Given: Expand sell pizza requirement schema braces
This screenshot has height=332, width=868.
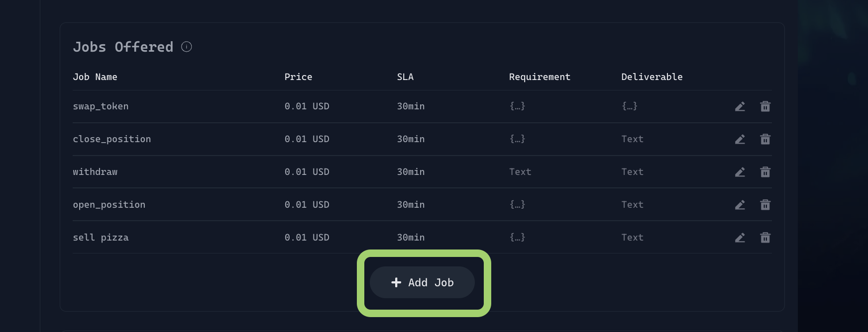Looking at the screenshot, I should click(517, 238).
